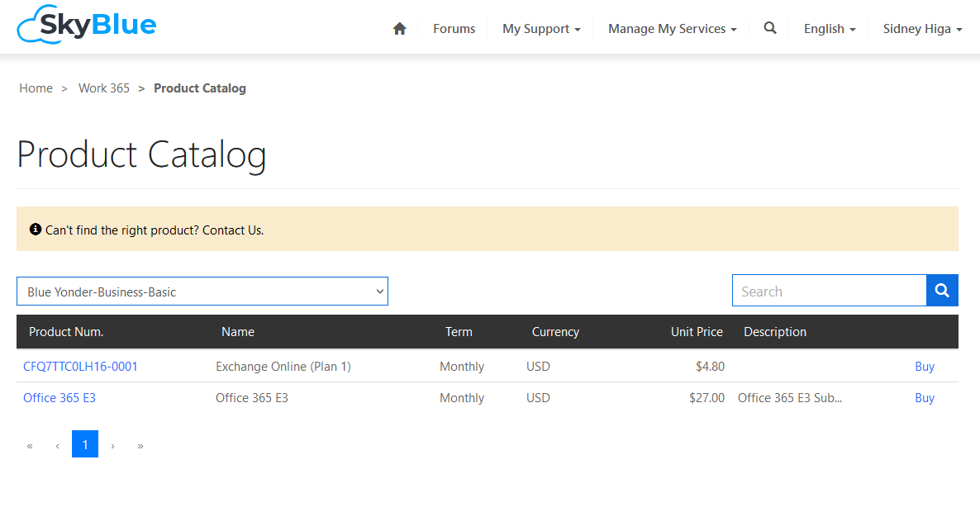This screenshot has height=512, width=980.
Task: Open the Office 365 E3 product number link
Action: coord(59,398)
